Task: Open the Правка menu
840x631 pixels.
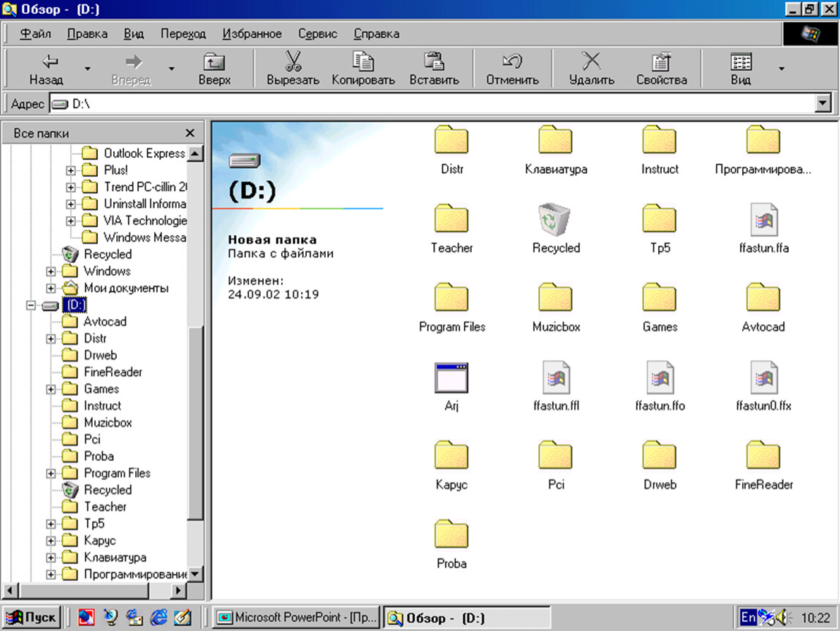Action: pyautogui.click(x=88, y=34)
